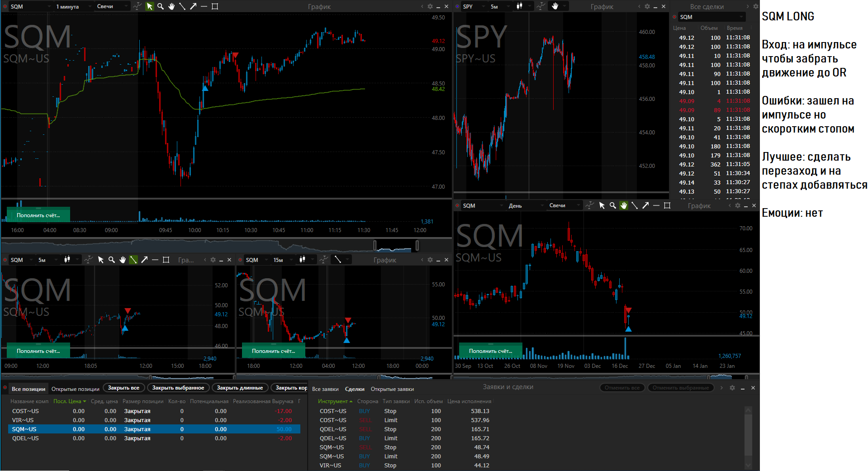Switch to 'Все заявки' tab
Image resolution: width=868 pixels, height=471 pixels.
pos(325,389)
